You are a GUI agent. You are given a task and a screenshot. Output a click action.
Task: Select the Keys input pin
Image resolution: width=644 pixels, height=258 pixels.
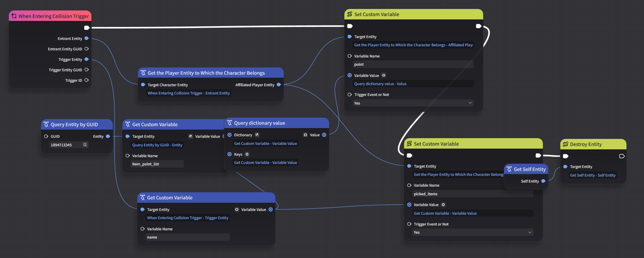click(229, 154)
